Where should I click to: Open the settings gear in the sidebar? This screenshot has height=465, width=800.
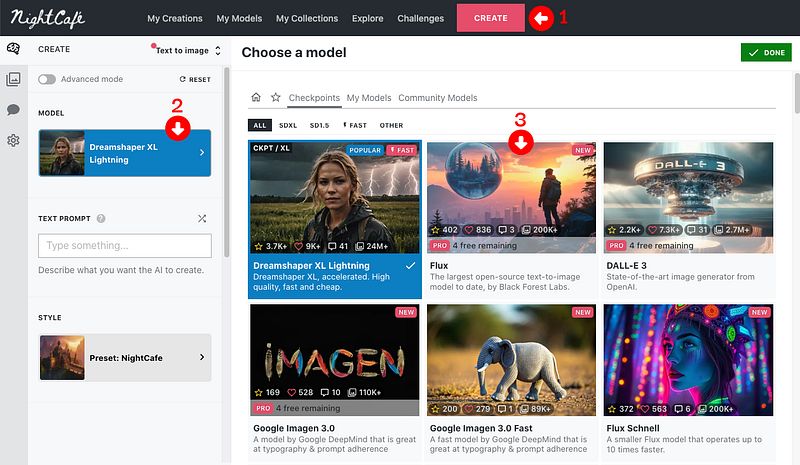(x=13, y=140)
